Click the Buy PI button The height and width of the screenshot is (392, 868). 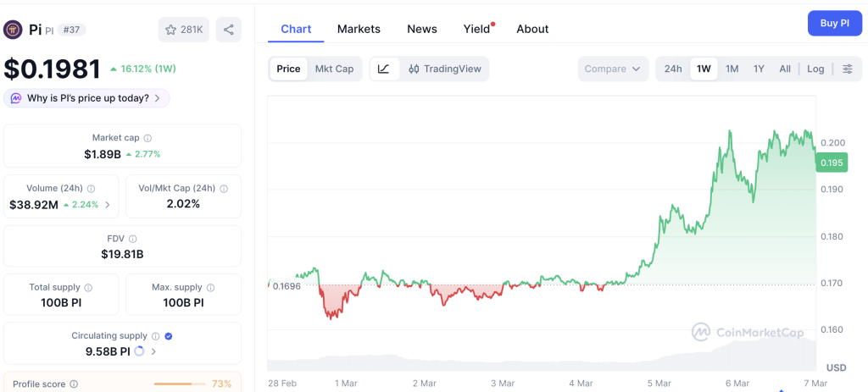[835, 23]
